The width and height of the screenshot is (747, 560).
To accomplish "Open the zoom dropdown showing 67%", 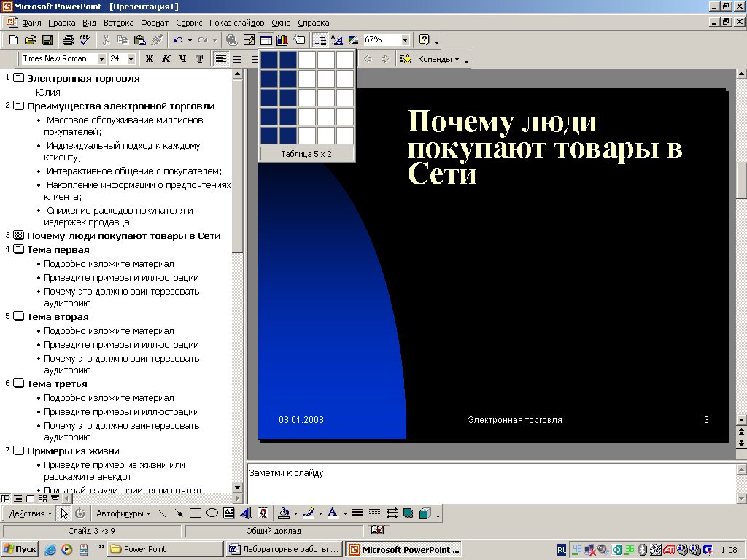I will [405, 40].
